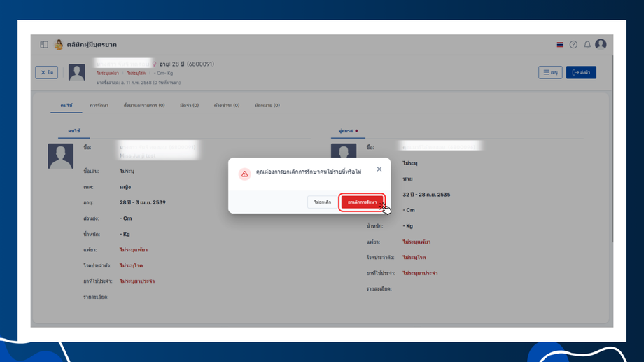Open the สั่งยาและรายการ (0) tab
The image size is (644, 362).
144,106
